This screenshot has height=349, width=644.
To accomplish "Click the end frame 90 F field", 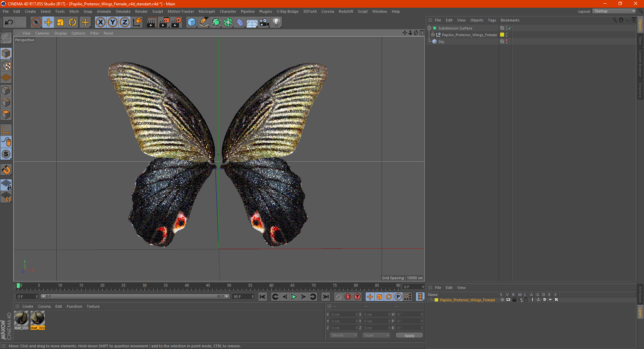I will click(244, 297).
